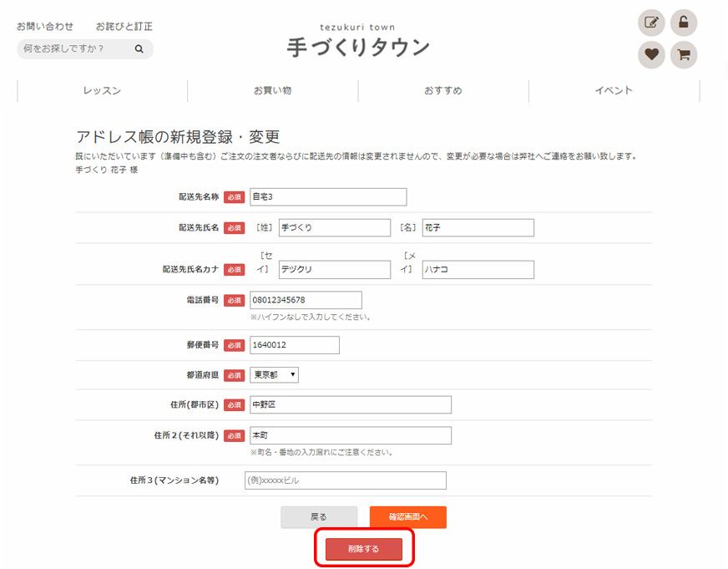Click the login padlock icon
728x569 pixels.
tap(684, 23)
